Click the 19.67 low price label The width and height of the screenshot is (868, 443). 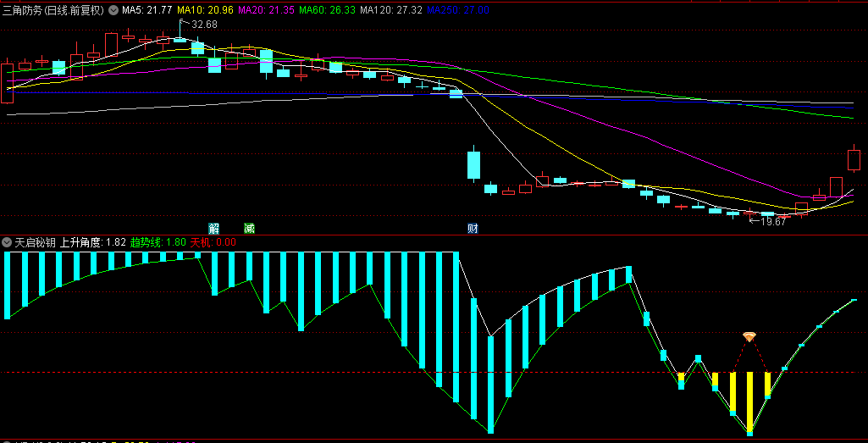[x=773, y=222]
